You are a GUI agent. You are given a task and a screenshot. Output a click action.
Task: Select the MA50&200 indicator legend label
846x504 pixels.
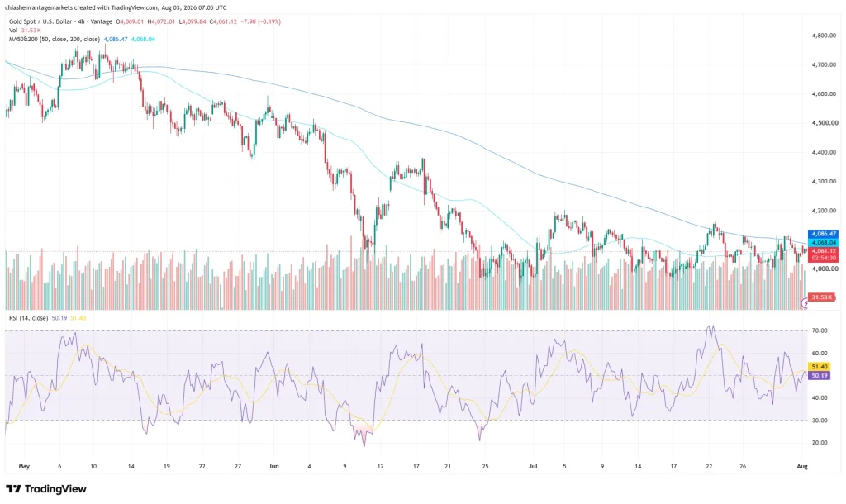(x=54, y=40)
